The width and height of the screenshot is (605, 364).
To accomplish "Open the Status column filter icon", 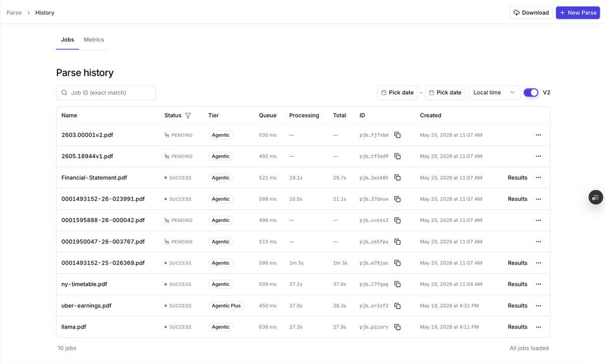I will pyautogui.click(x=188, y=115).
